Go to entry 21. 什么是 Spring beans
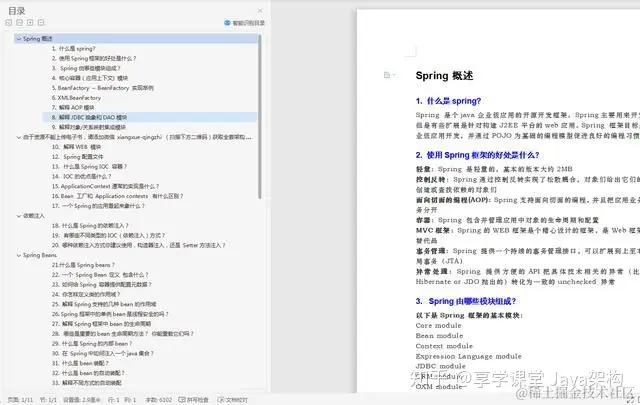The height and width of the screenshot is (405, 640). point(83,265)
